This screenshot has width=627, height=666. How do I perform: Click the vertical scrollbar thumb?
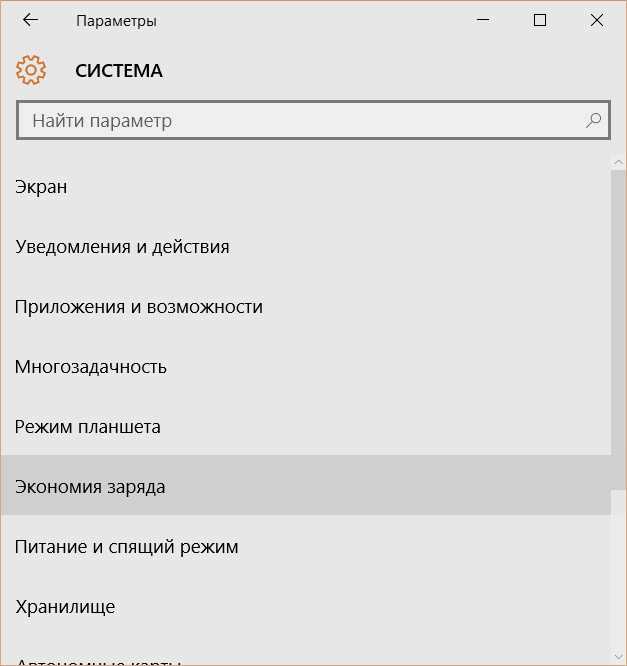[x=619, y=330]
